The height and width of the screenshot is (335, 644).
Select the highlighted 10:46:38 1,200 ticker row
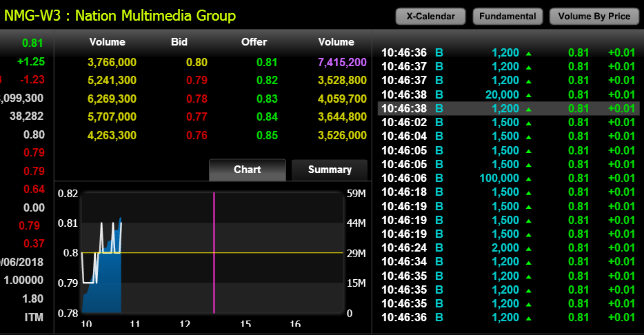(508, 108)
